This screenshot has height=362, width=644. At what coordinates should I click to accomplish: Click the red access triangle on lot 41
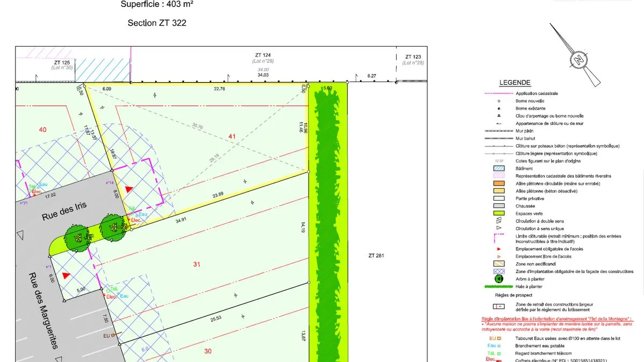pyautogui.click(x=128, y=189)
